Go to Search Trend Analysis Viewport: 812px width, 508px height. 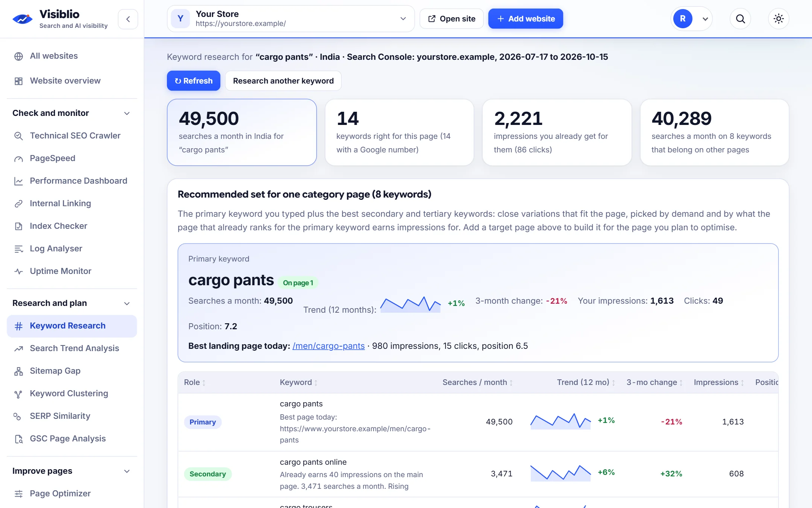(x=72, y=348)
